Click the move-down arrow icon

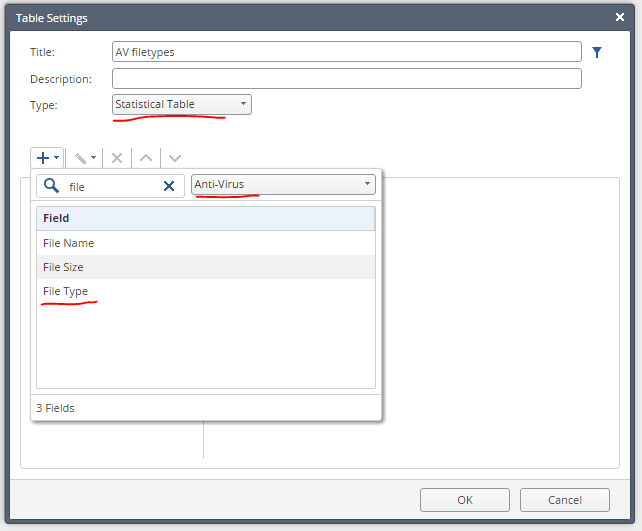click(x=175, y=158)
